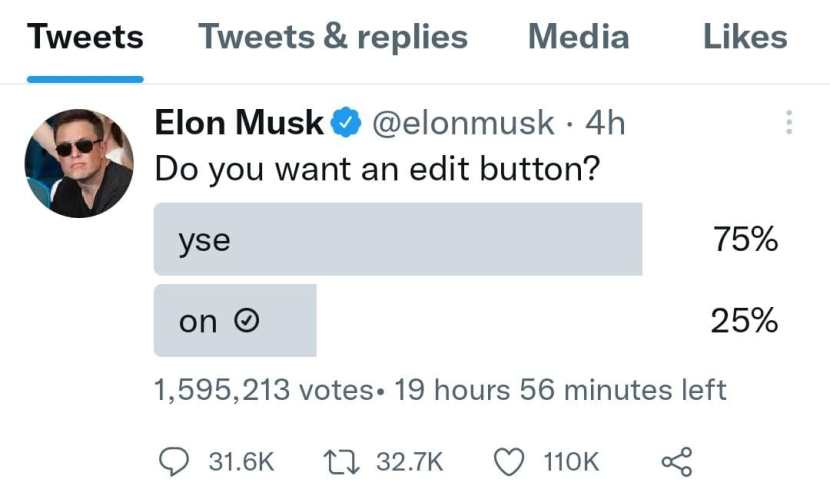The width and height of the screenshot is (830, 489).
Task: Click the tweet text 'Do you want an edit button?'
Action: point(377,170)
